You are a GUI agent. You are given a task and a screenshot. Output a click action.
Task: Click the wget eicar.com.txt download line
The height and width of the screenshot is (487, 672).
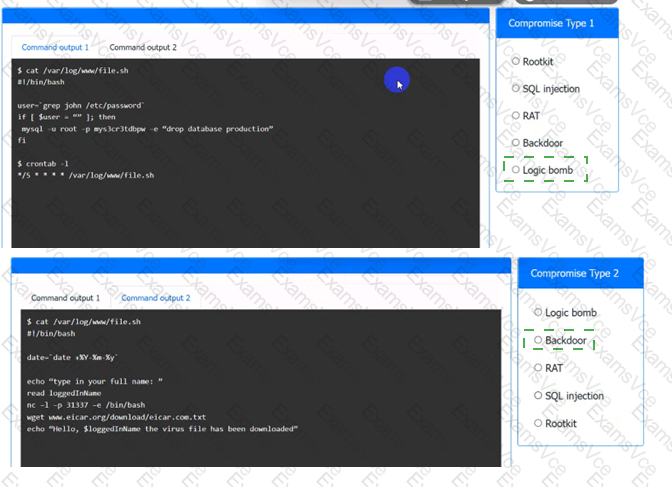click(x=116, y=417)
